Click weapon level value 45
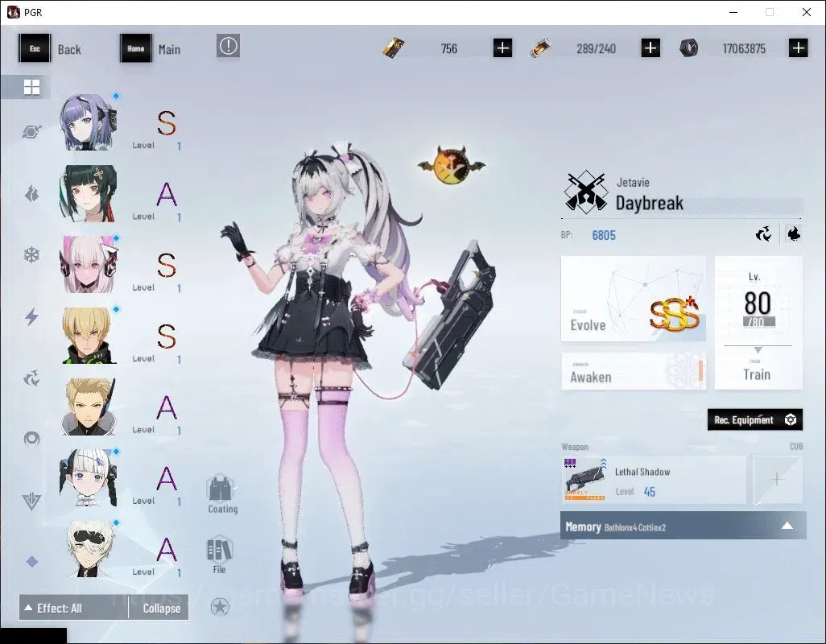 (650, 492)
